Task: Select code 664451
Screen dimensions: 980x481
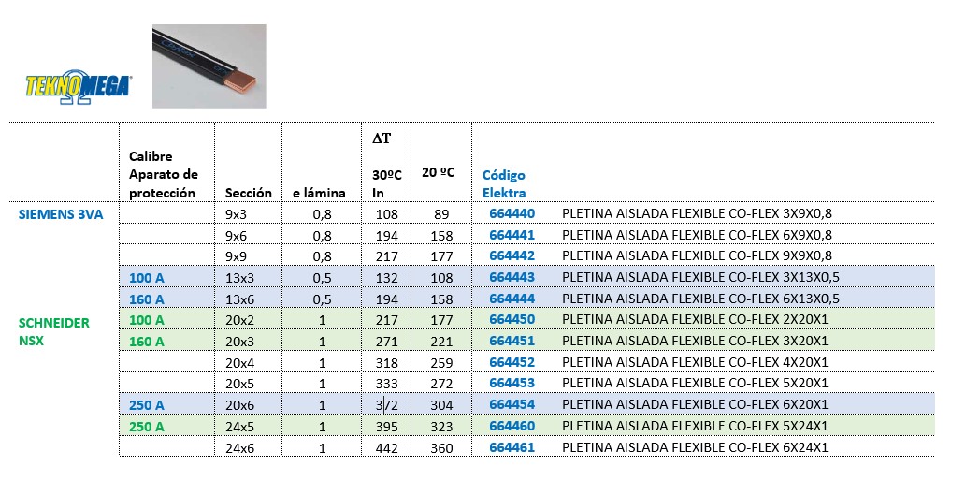Action: (x=512, y=341)
